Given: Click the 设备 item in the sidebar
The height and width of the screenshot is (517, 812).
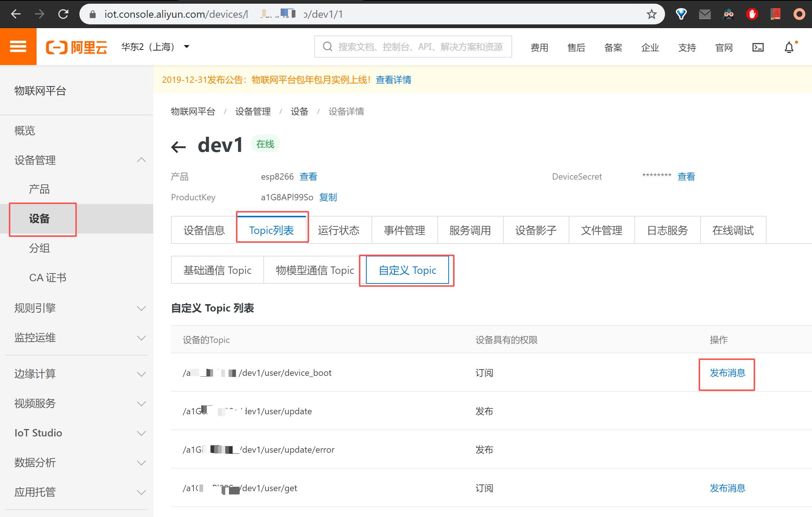Looking at the screenshot, I should (40, 219).
